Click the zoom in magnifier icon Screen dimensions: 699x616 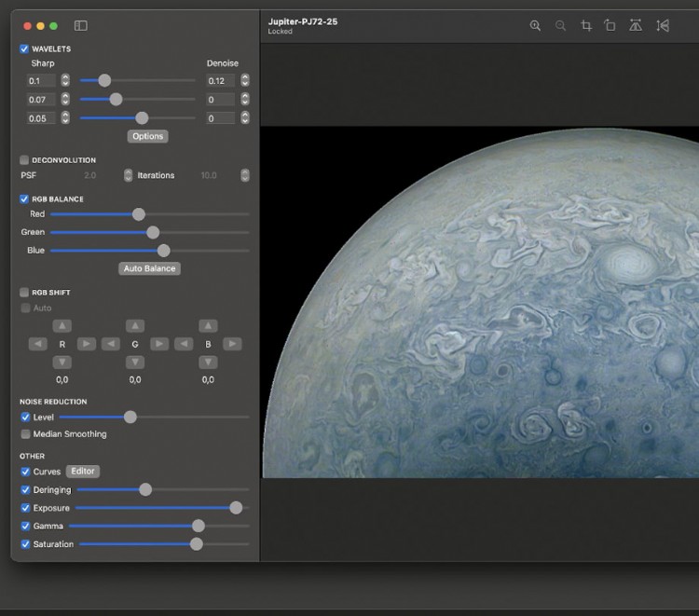click(535, 26)
